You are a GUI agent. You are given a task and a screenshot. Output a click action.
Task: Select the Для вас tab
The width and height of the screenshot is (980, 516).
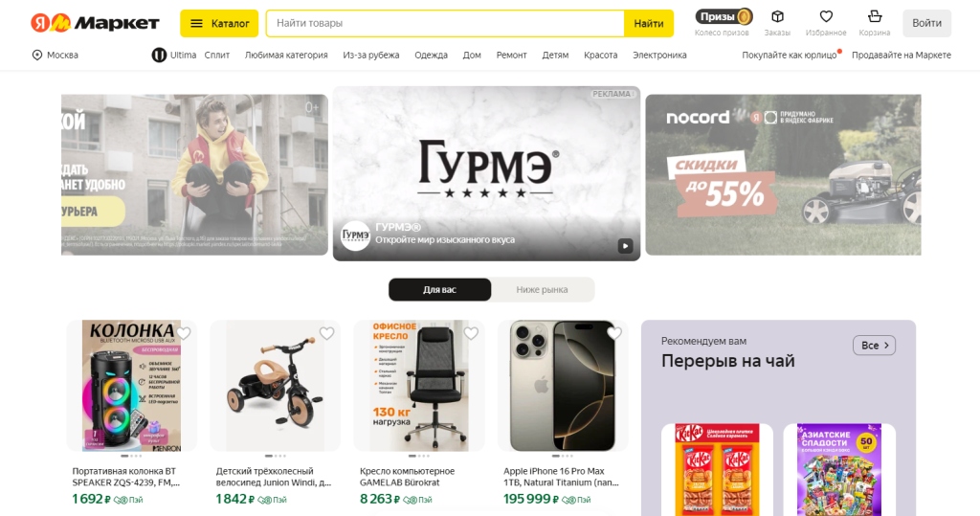(439, 289)
